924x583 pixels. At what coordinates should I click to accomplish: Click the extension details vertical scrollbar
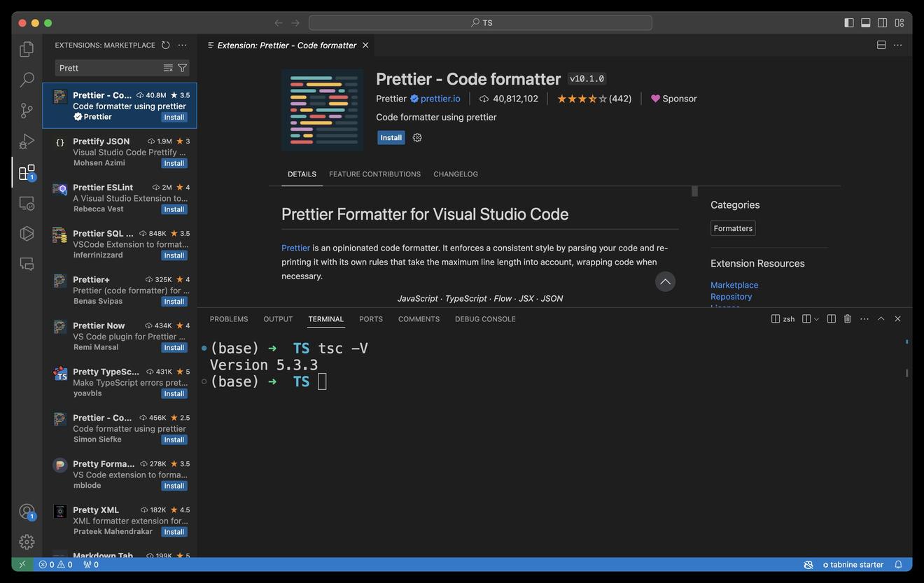[x=694, y=192]
